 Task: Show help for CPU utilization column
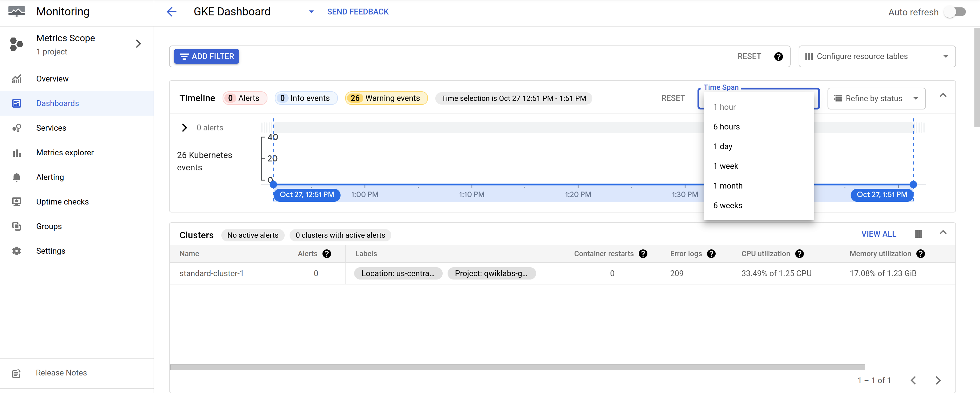[x=799, y=254]
